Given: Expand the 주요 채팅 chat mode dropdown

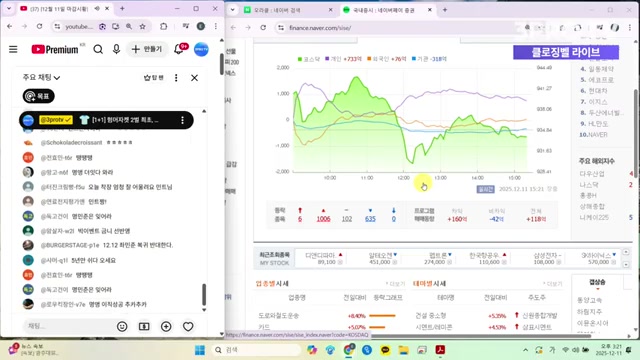Looking at the screenshot, I should (x=41, y=77).
